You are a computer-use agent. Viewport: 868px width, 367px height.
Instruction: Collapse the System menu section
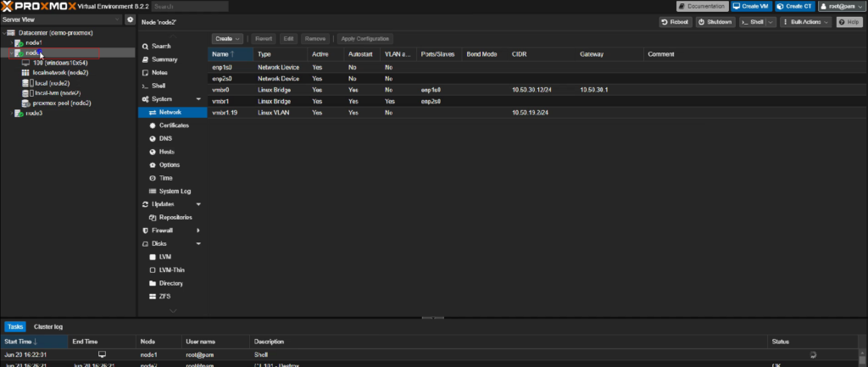click(x=198, y=99)
